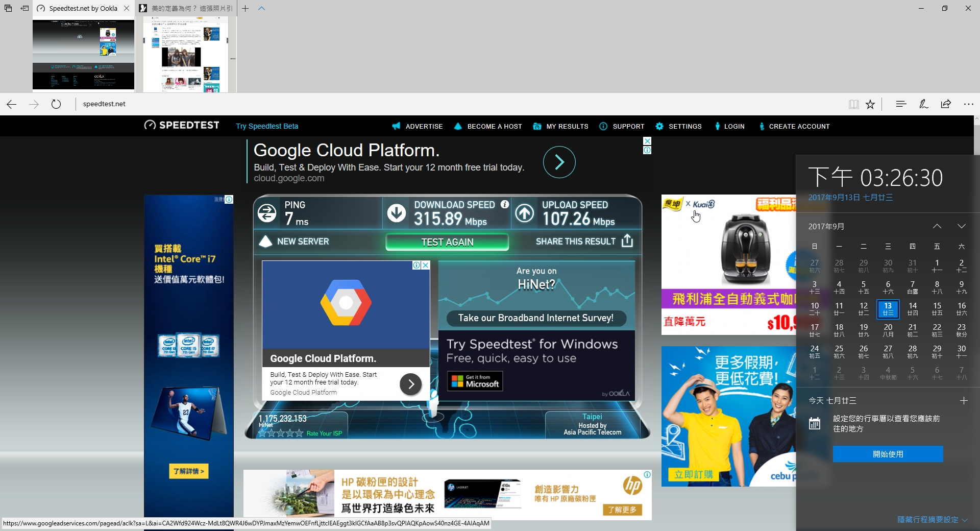The height and width of the screenshot is (531, 980).
Task: Click the ISP star rating
Action: tap(281, 433)
